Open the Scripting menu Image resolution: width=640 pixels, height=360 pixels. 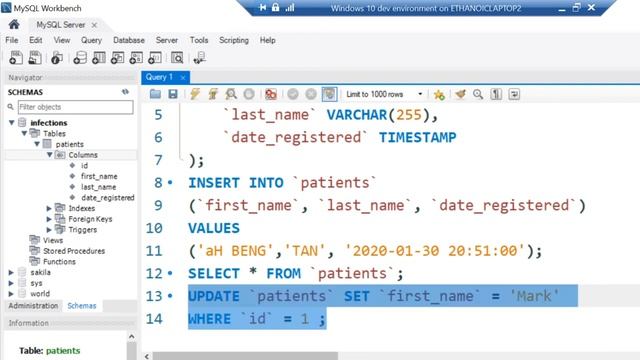coord(234,40)
